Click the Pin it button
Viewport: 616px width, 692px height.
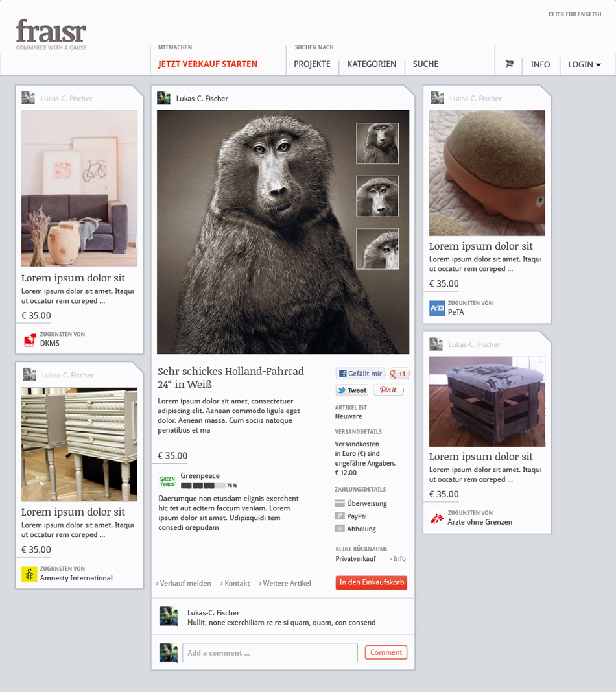(x=388, y=390)
